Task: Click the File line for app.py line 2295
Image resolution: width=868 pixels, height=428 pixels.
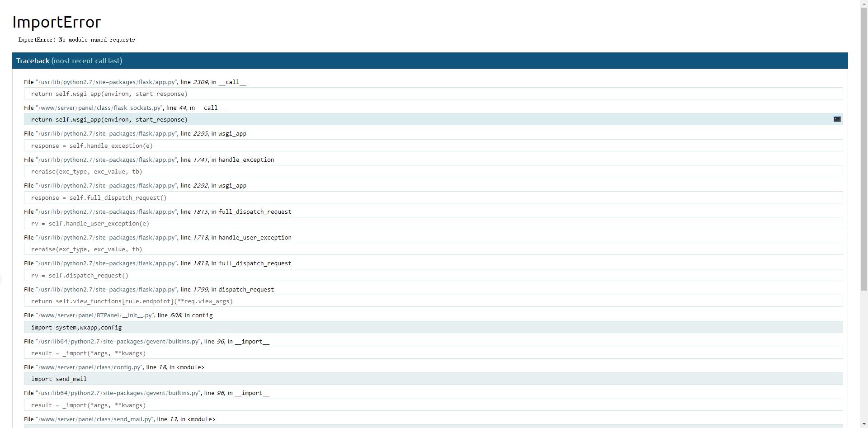Action: click(x=135, y=133)
